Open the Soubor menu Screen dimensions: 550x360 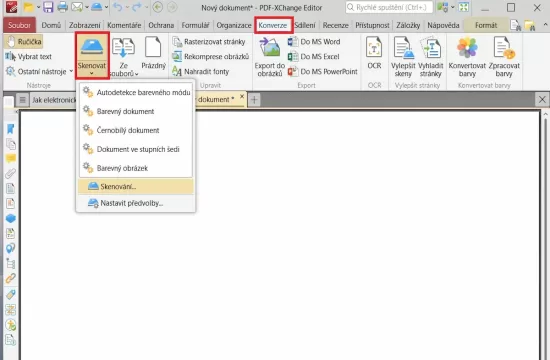pos(19,25)
